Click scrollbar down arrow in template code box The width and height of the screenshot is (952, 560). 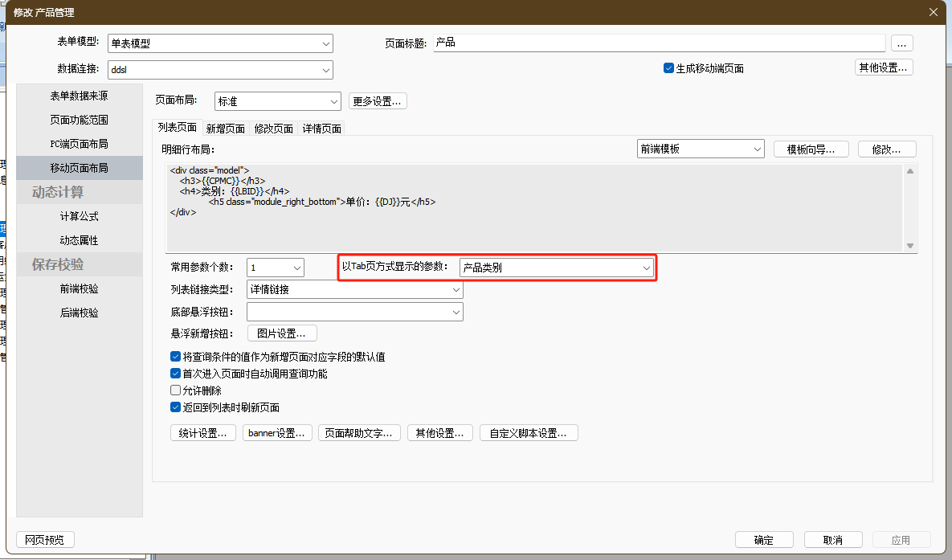point(910,246)
